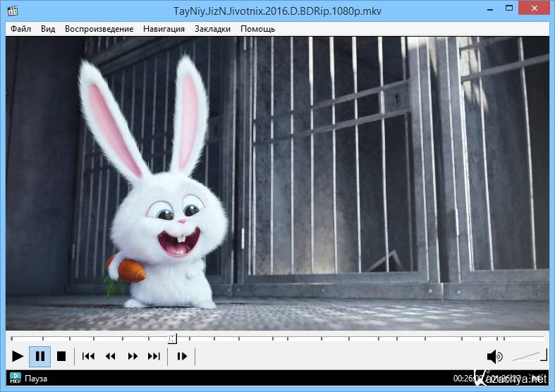
Task: Click the volume slider
Action: pyautogui.click(x=529, y=356)
